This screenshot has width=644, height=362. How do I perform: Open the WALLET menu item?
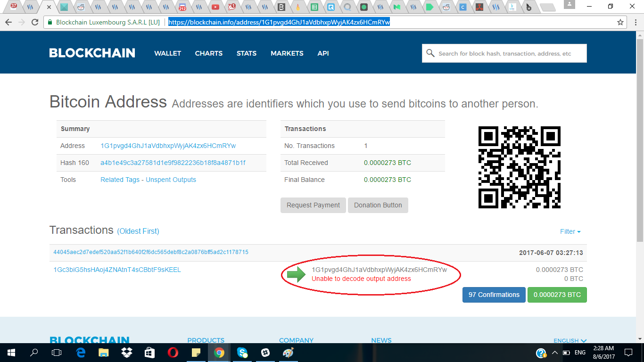[x=168, y=53]
